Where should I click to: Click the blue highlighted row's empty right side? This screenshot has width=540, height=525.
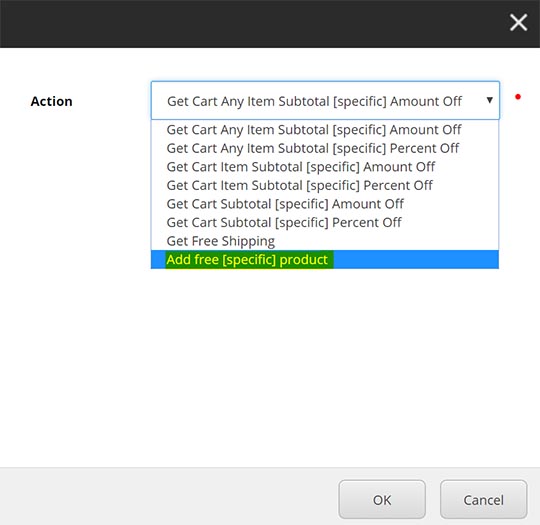click(416, 259)
